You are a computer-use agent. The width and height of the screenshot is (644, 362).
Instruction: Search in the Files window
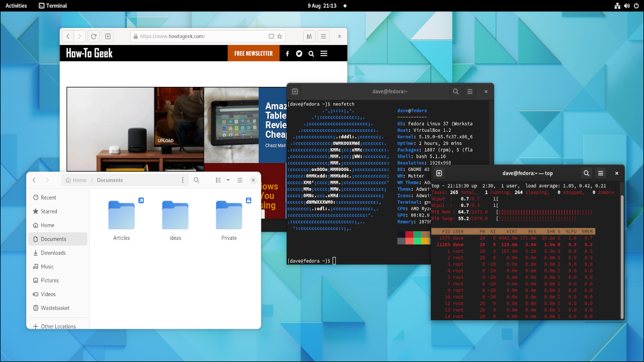[196, 180]
